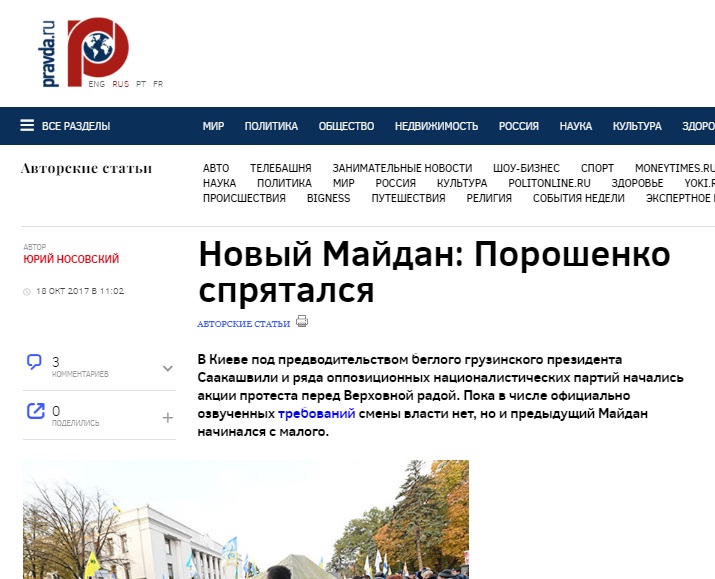The image size is (715, 579).
Task: Open НАУКА in the sub-navigation list
Action: (219, 183)
